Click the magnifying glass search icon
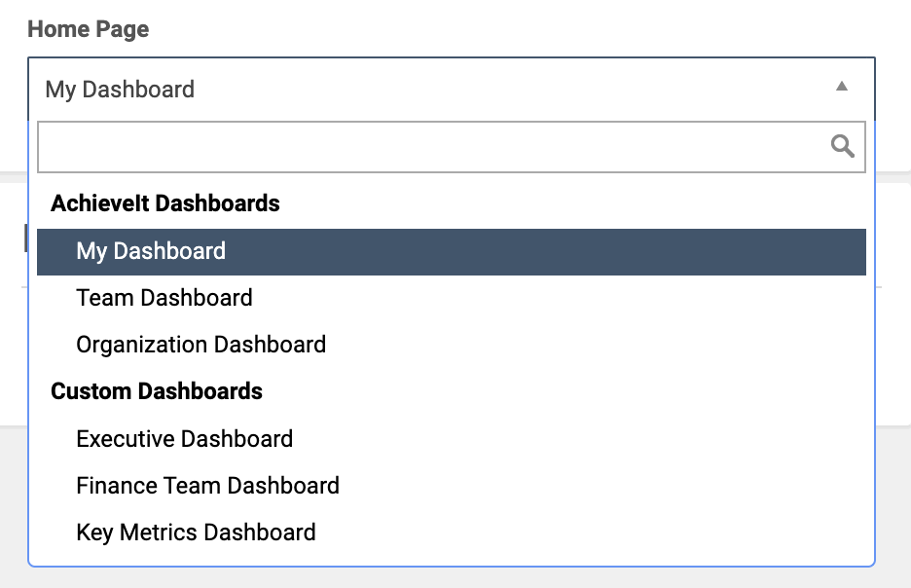Screen dimensions: 911x588 point(842,146)
